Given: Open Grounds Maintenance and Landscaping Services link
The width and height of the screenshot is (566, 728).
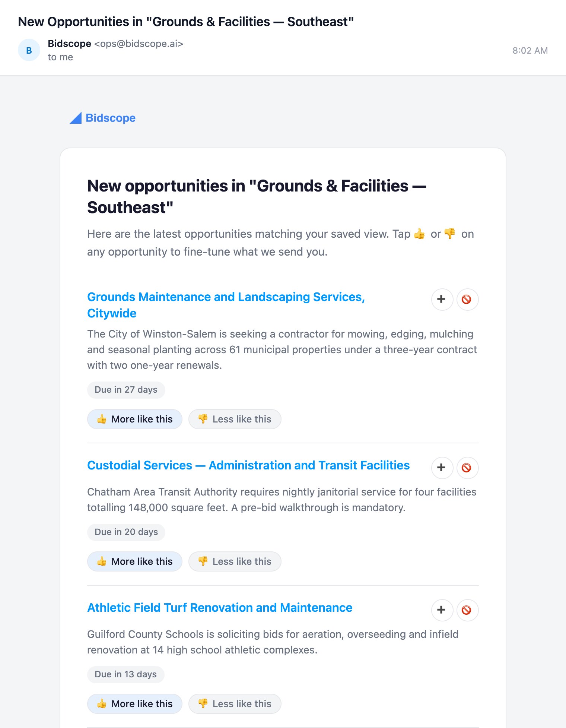Looking at the screenshot, I should coord(226,305).
